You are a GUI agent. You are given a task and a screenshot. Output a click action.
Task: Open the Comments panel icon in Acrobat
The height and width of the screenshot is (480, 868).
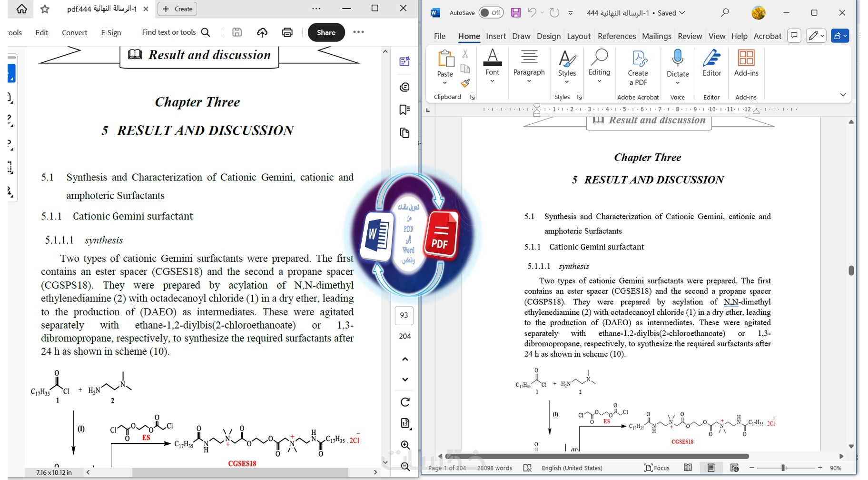(x=404, y=87)
